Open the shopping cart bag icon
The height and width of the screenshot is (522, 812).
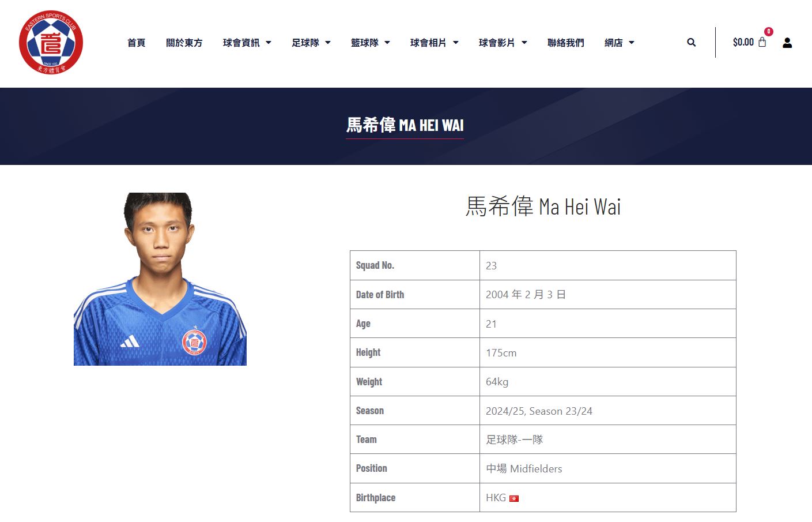tap(762, 42)
